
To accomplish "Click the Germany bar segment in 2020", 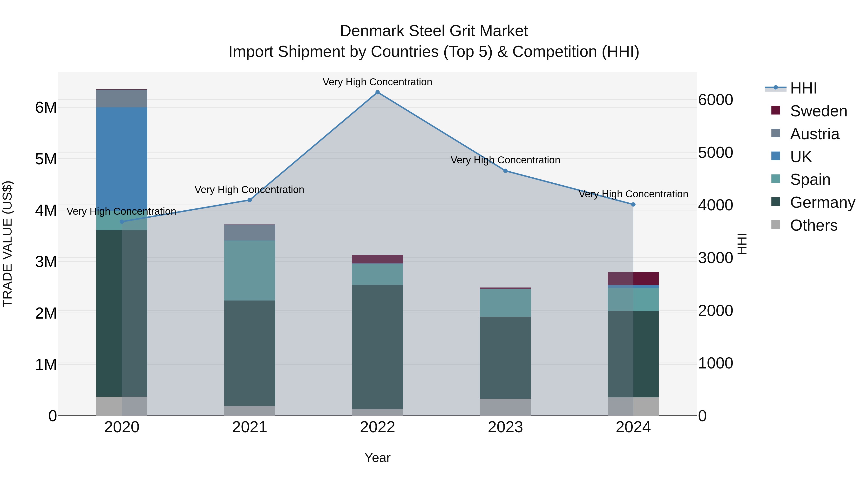I will tap(122, 313).
